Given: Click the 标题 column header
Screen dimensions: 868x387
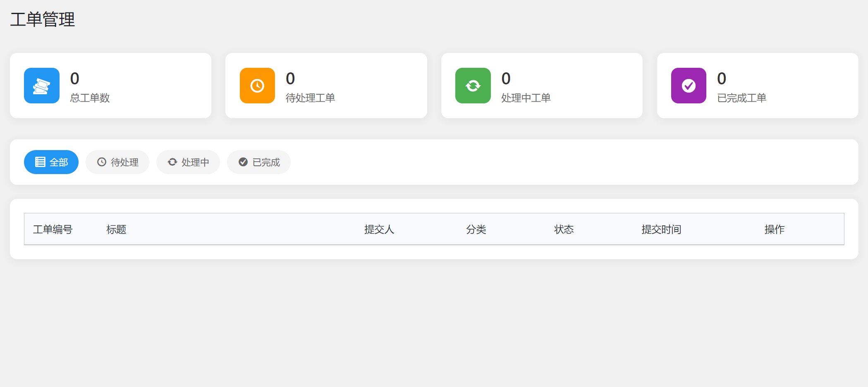Looking at the screenshot, I should coord(116,229).
